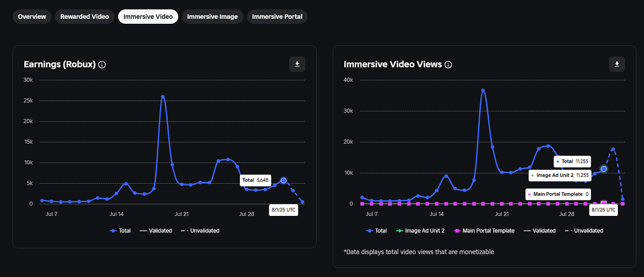Select the highlighted 5,648 point on Earnings chart
The width and height of the screenshot is (644, 277).
coord(283,180)
